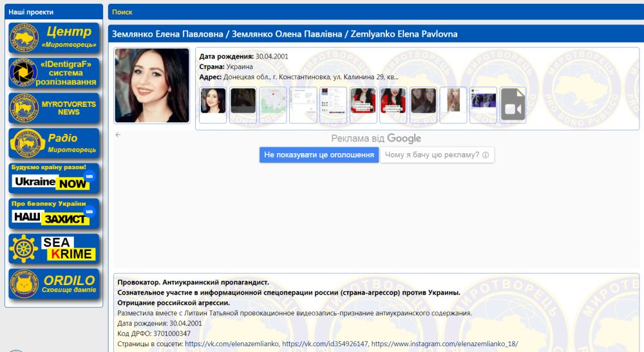Screen dimensions: 644x352
Task: Click the Ukraine NOW banner
Action: [54, 178]
